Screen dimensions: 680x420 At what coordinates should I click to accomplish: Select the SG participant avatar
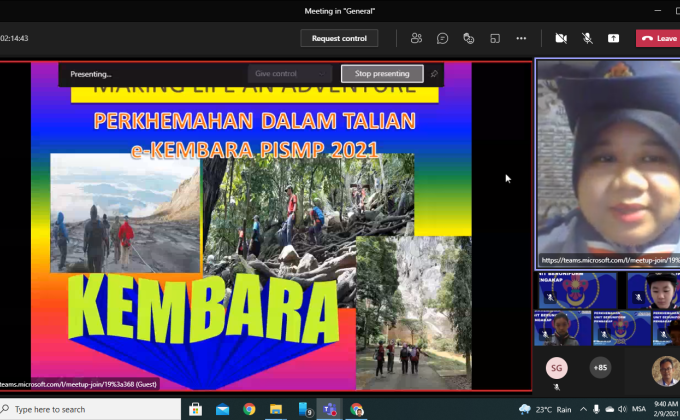tap(556, 367)
